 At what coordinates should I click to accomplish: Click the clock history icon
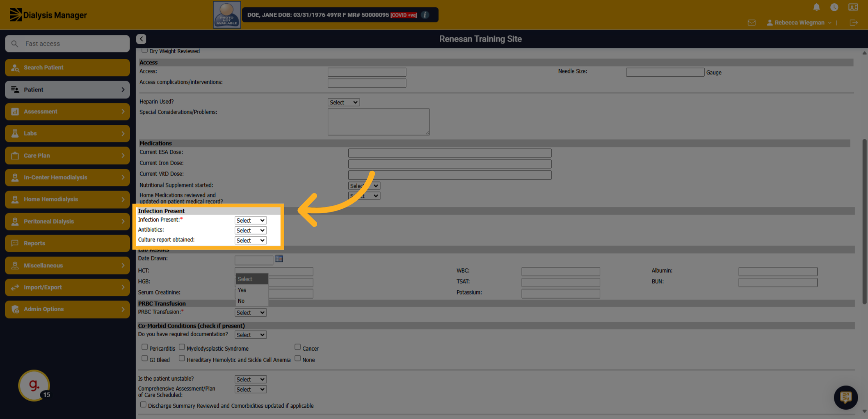(x=834, y=7)
